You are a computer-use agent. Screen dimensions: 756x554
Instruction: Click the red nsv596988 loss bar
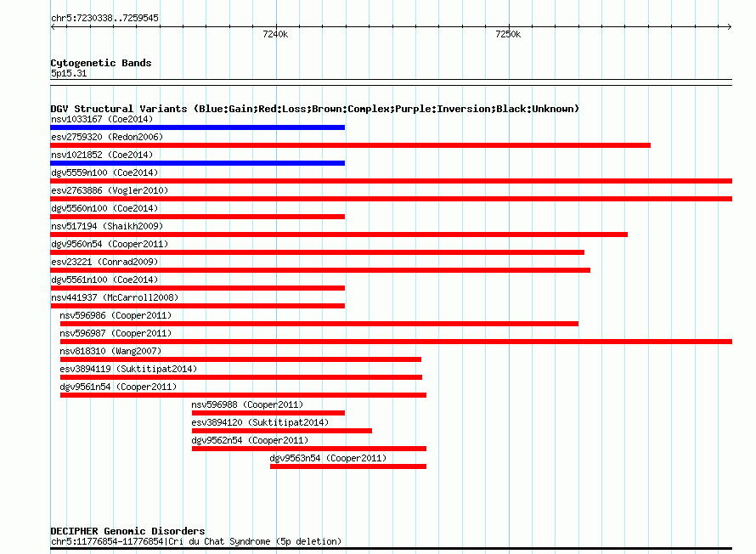[x=268, y=413]
